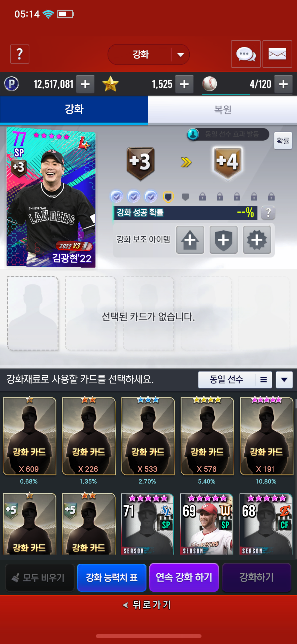This screenshot has width=297, height=644.
Task: Open the mailbox envelope icon
Action: pos(277,54)
